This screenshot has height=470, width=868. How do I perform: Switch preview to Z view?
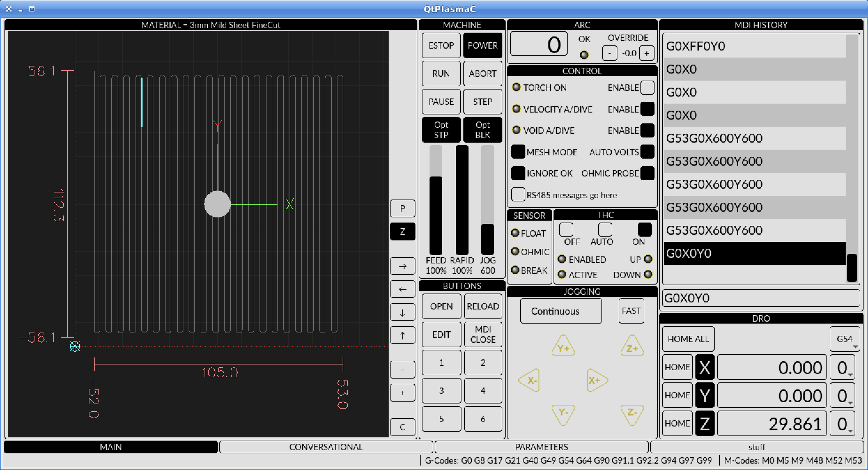[402, 231]
